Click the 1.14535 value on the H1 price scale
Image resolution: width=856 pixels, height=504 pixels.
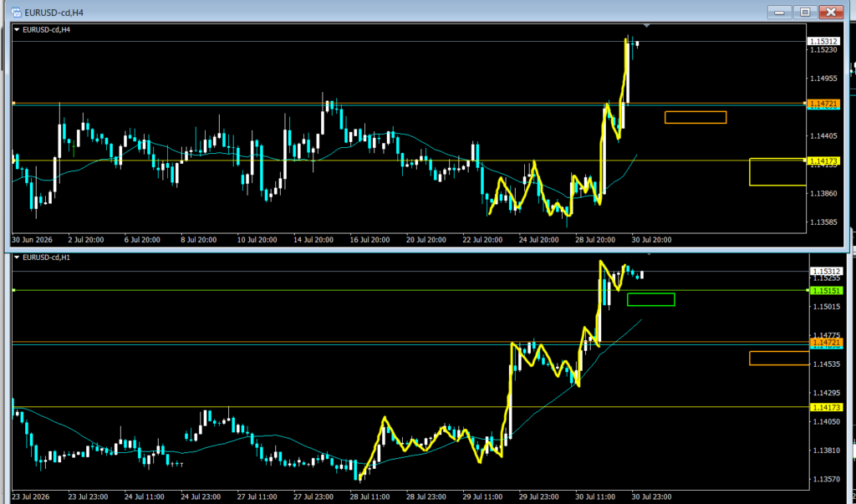click(827, 364)
